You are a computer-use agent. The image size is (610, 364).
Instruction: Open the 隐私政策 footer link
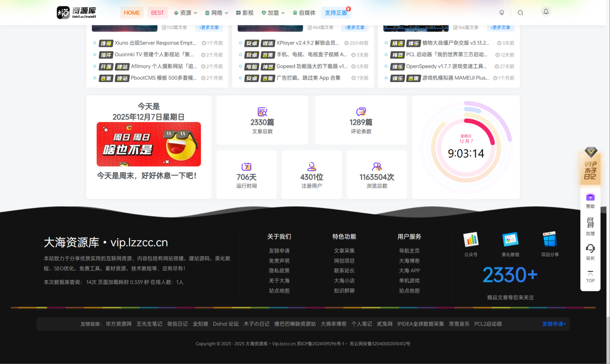279,271
